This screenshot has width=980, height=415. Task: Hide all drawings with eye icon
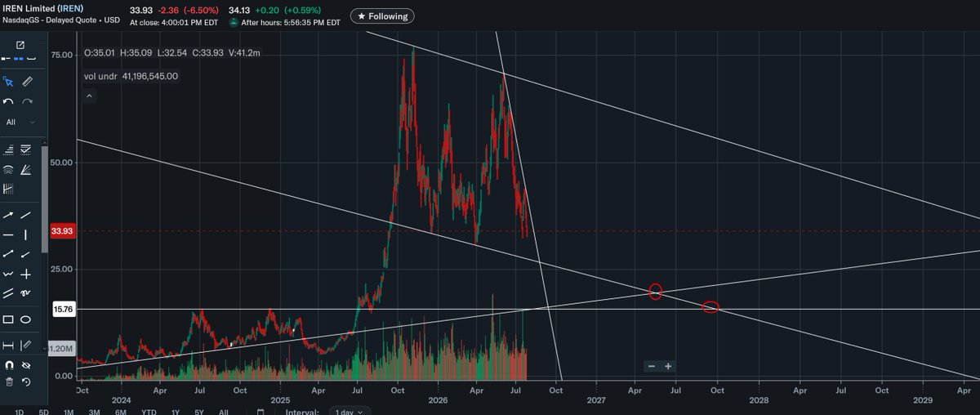pyautogui.click(x=26, y=365)
